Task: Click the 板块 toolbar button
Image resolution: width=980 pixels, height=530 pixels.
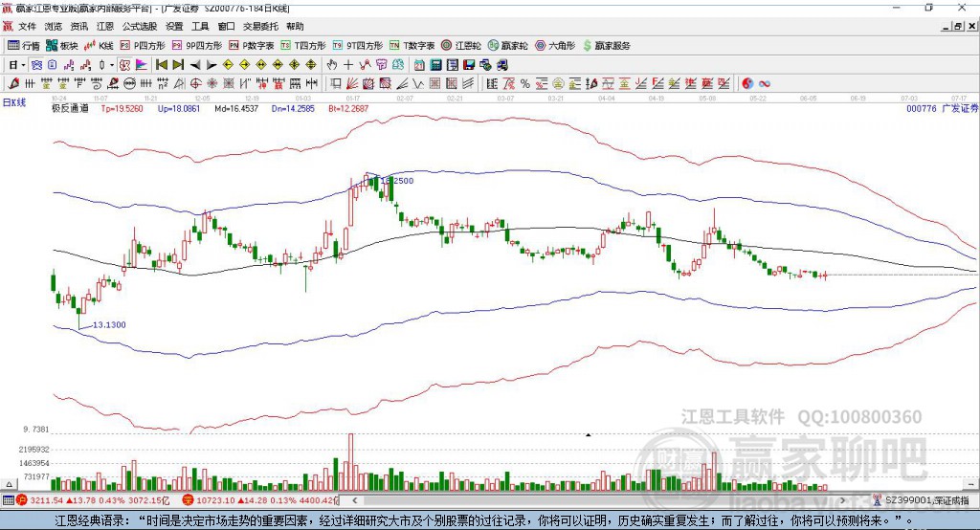Action: (x=62, y=46)
